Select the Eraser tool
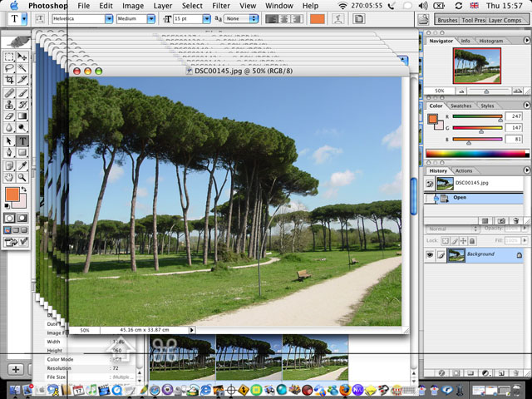The width and height of the screenshot is (532, 399). pyautogui.click(x=9, y=116)
